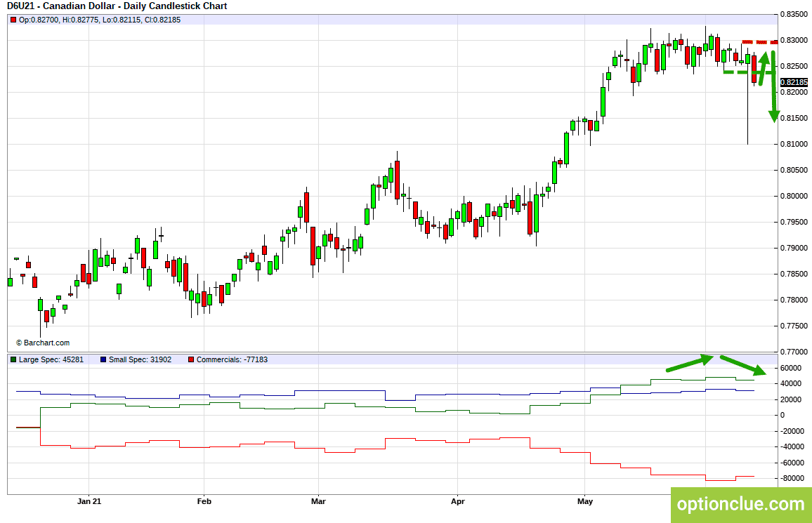The image size is (812, 523).
Task: Click the green downward arrow near 0.81500
Action: [773, 87]
